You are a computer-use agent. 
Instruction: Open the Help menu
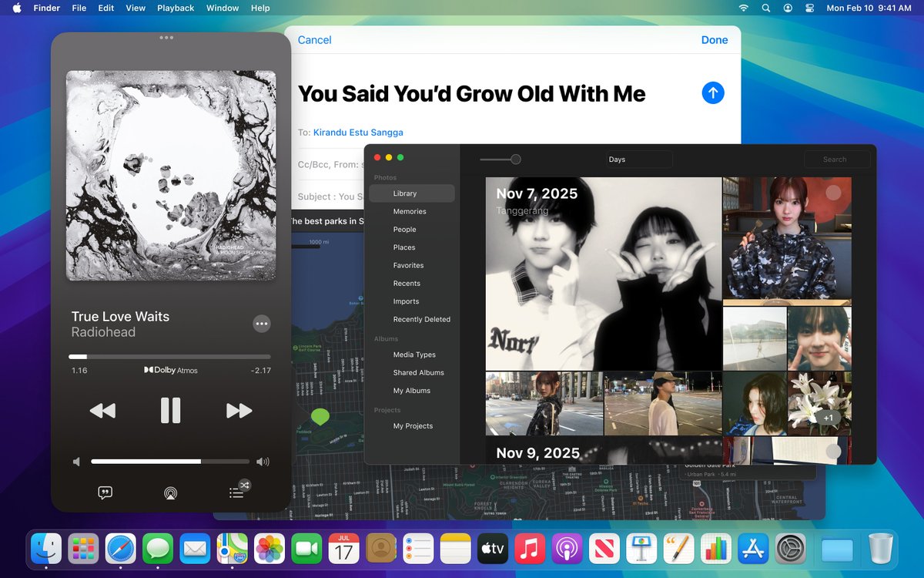(x=260, y=8)
